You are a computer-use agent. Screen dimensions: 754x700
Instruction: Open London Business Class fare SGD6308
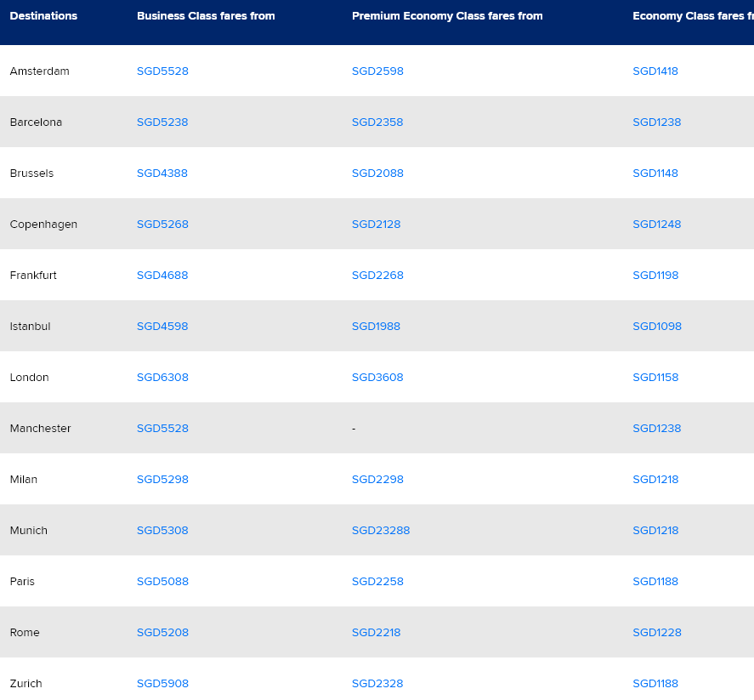click(x=162, y=378)
